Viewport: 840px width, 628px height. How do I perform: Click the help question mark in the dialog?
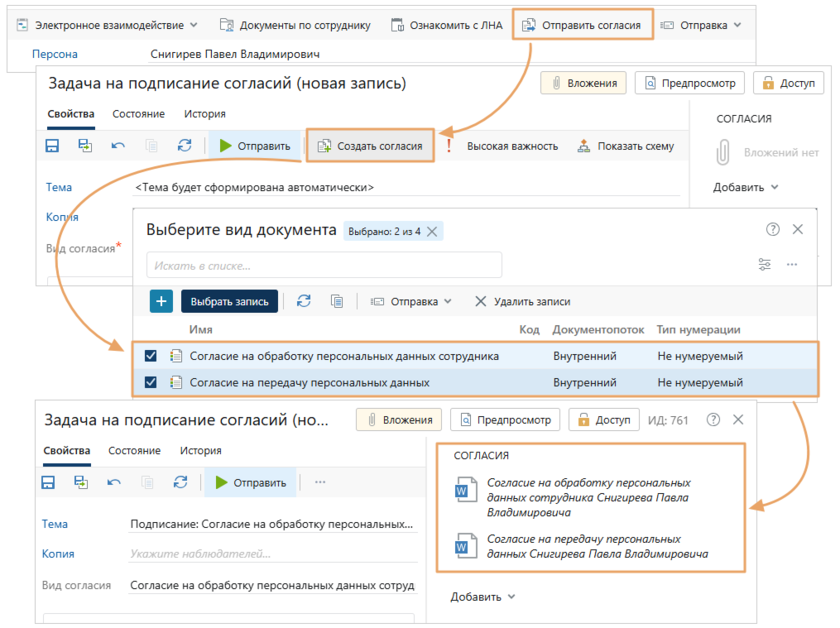[x=772, y=229]
